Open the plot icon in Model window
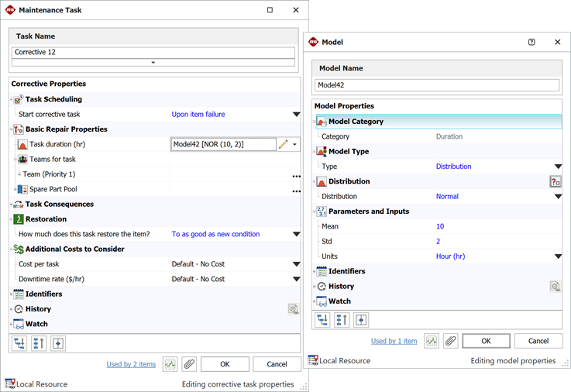 (432, 341)
